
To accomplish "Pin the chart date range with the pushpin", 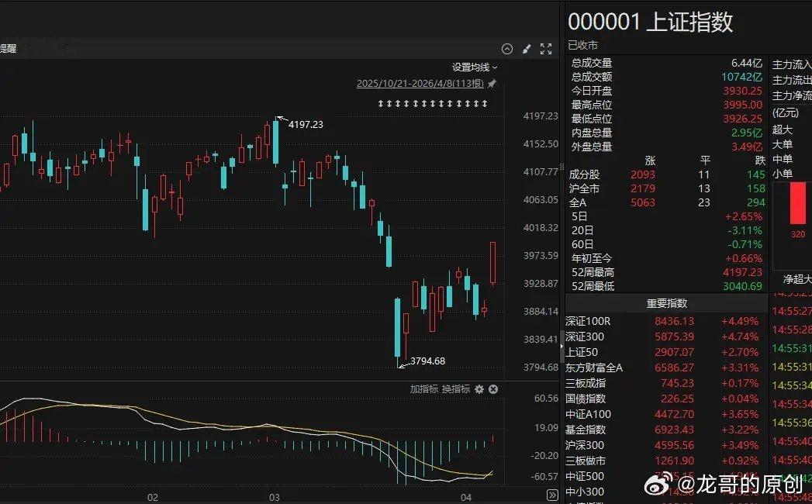I will (490, 83).
